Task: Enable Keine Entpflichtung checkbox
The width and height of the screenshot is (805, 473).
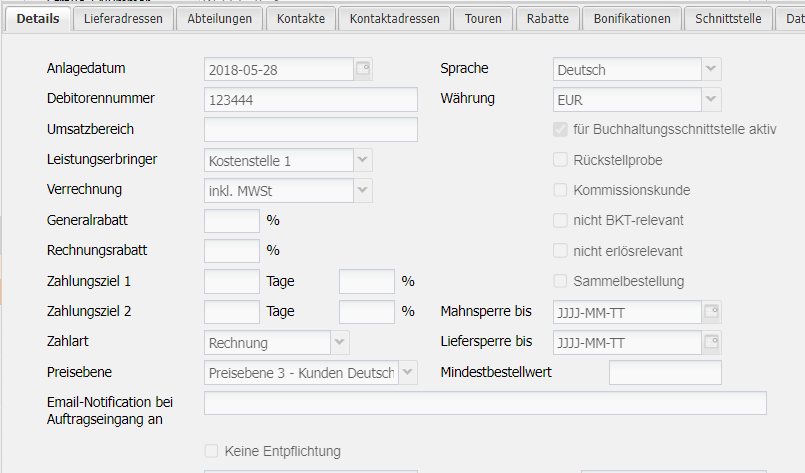Action: [211, 451]
